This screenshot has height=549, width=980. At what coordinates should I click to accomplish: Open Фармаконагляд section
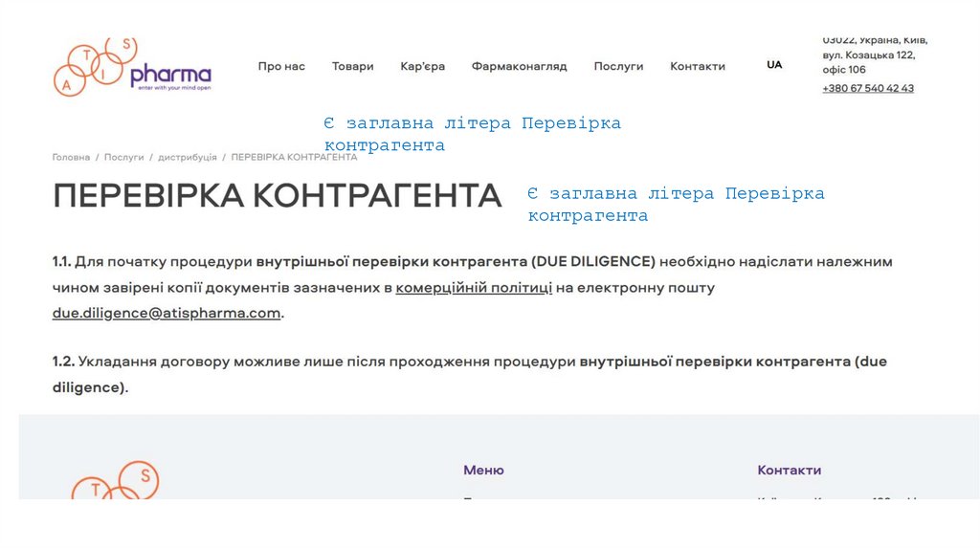point(520,66)
